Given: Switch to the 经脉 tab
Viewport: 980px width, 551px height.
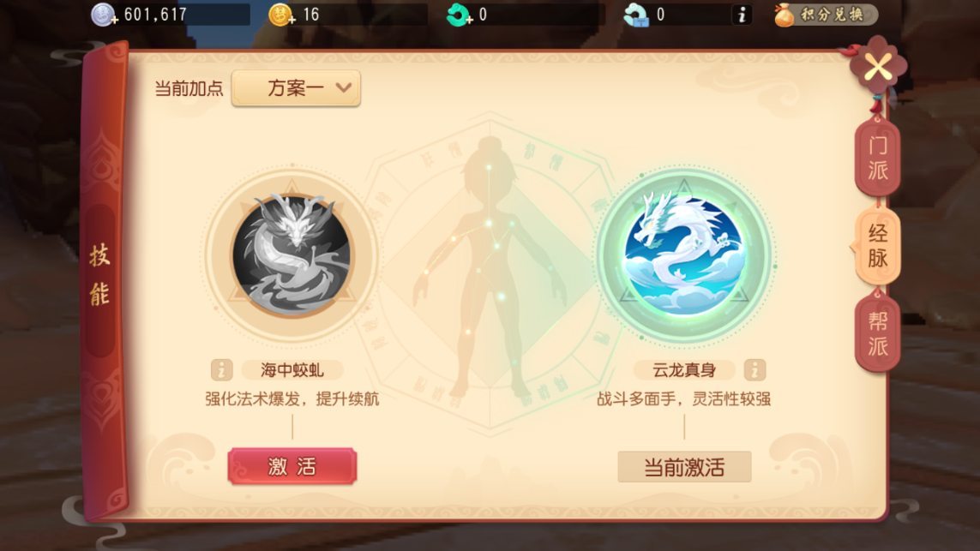Looking at the screenshot, I should pyautogui.click(x=877, y=246).
